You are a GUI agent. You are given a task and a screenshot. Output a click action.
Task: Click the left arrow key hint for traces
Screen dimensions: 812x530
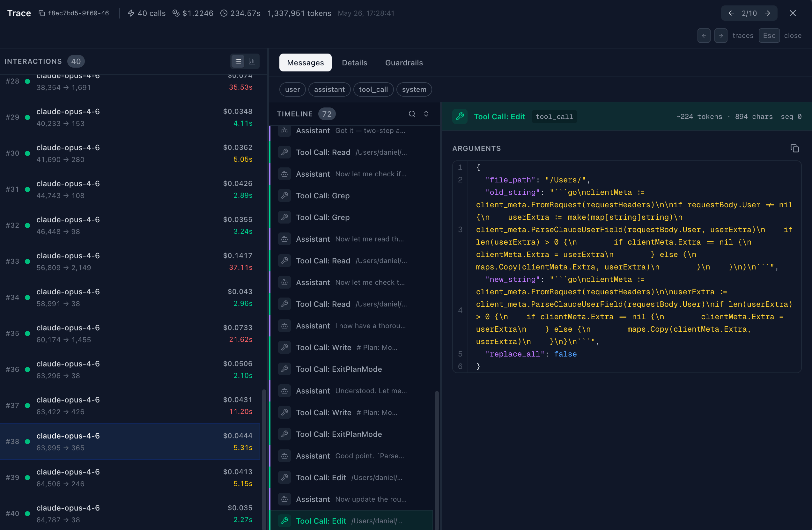click(704, 35)
